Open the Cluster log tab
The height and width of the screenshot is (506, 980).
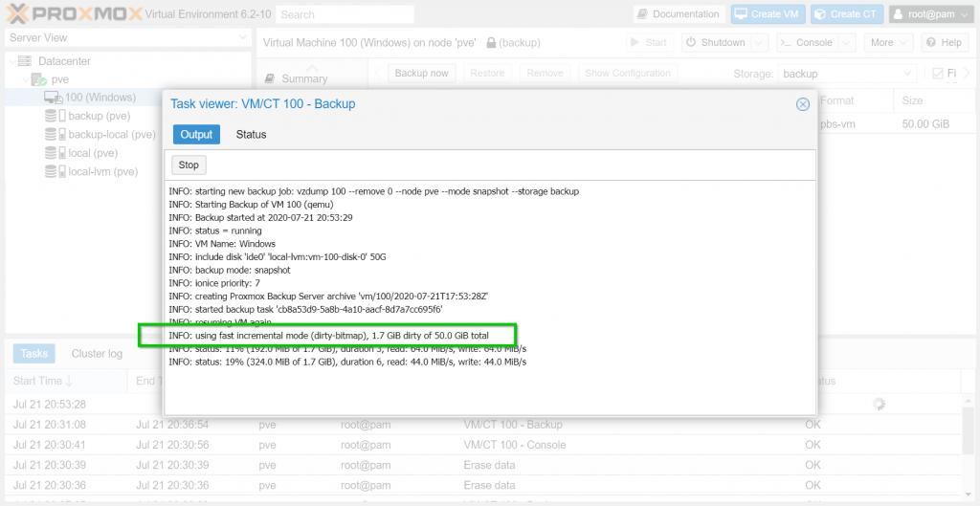pyautogui.click(x=97, y=354)
